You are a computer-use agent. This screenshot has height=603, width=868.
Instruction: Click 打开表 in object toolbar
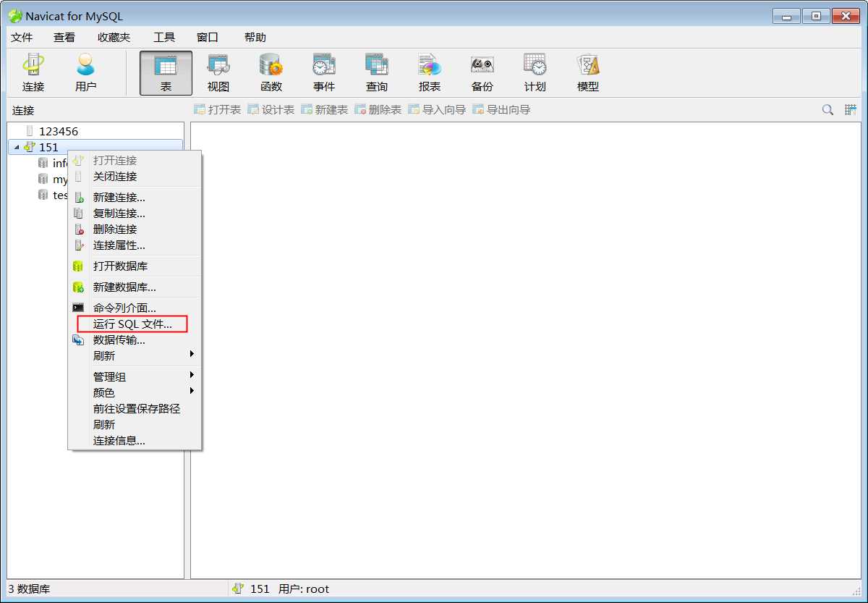point(217,110)
